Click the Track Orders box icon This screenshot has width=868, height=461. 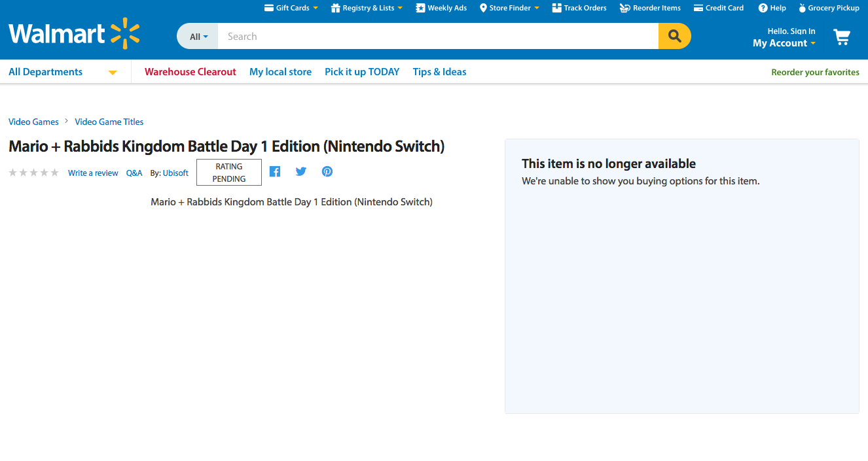tap(557, 8)
